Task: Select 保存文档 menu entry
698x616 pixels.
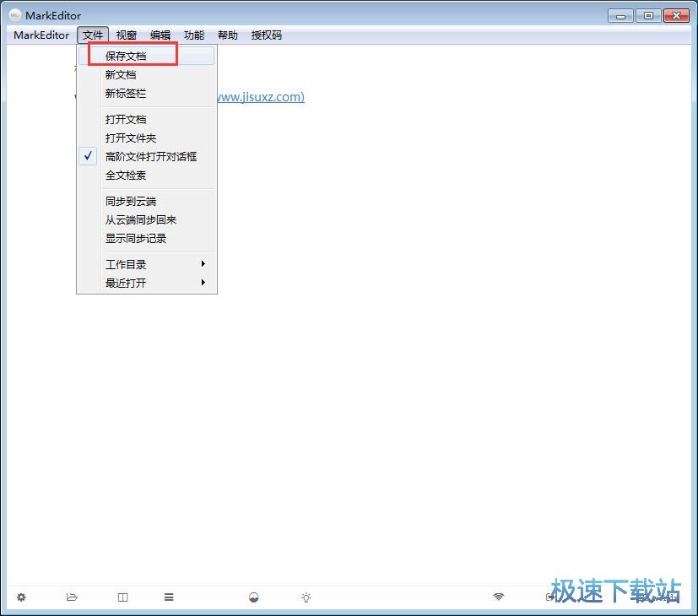Action: (x=147, y=56)
